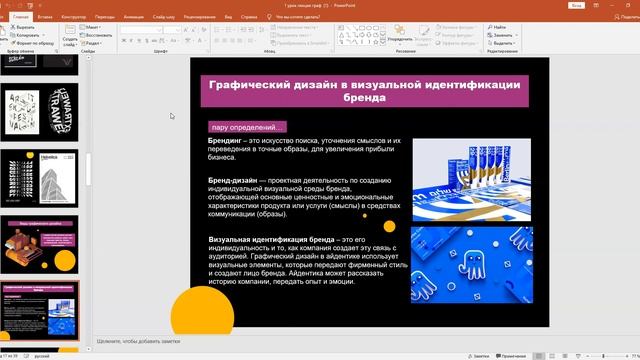Click the bullets list icon
The image size is (640, 360).
click(x=218, y=30)
